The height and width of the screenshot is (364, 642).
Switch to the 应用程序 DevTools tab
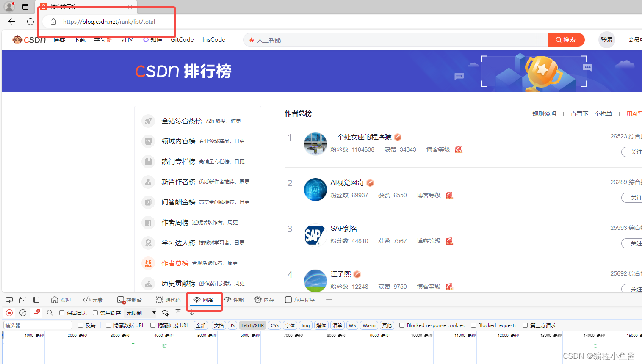pyautogui.click(x=300, y=300)
